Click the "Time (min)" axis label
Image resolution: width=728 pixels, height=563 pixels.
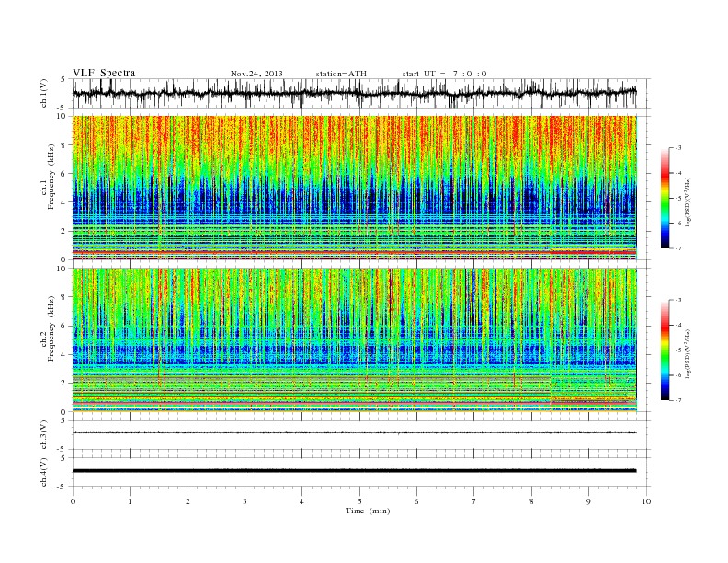coord(368,511)
